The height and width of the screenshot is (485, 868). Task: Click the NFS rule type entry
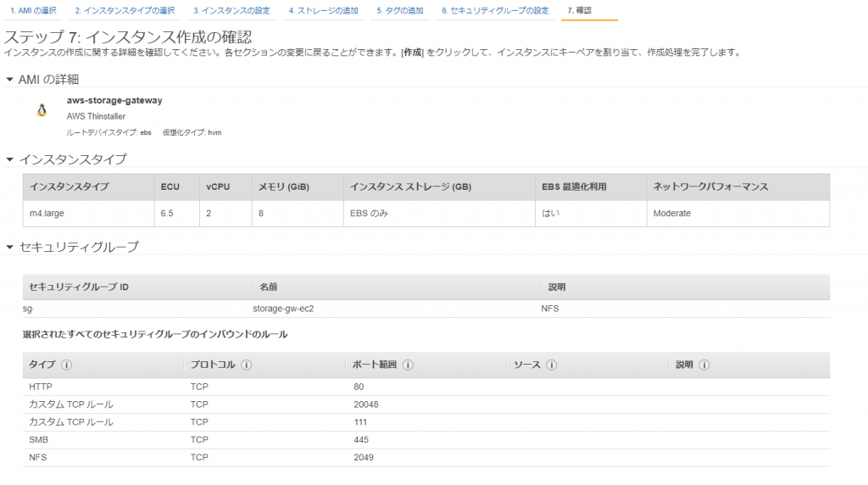(37, 457)
